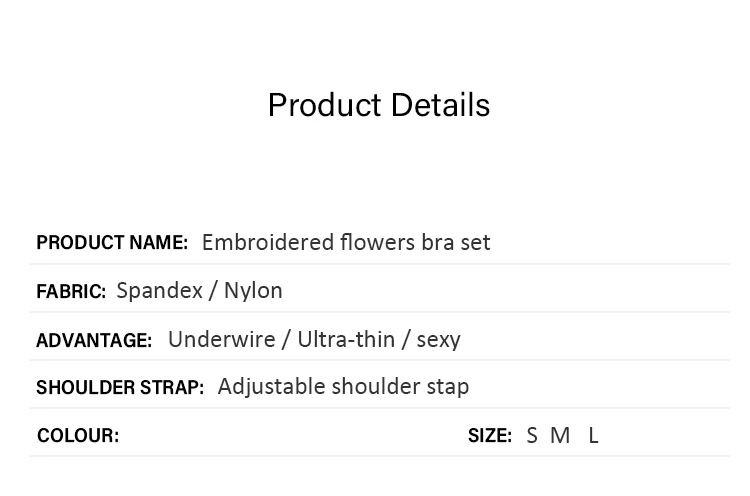Select the Embroidered flowers bra set text
Screen dimensions: 750x496
point(346,242)
